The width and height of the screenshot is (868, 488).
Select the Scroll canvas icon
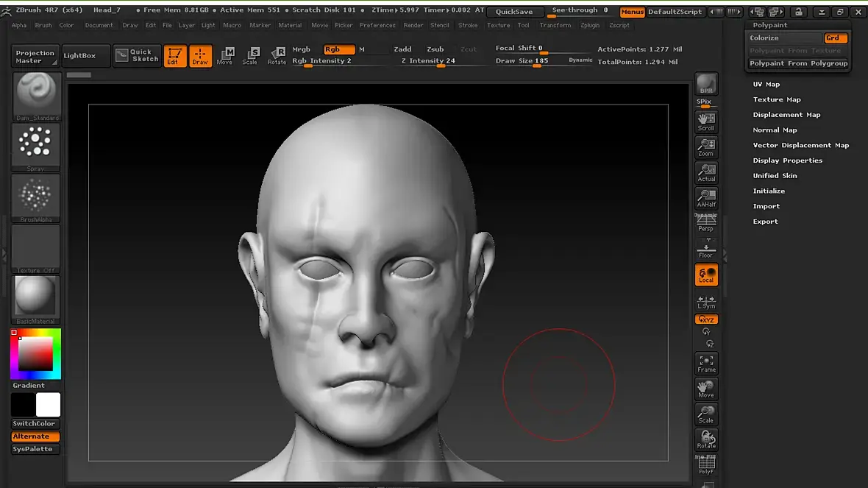[706, 121]
